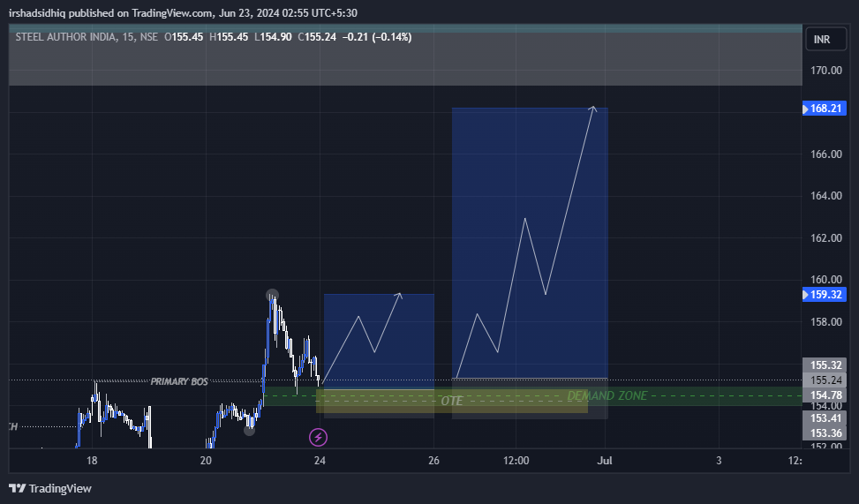Click the OTE zone label

click(x=452, y=401)
